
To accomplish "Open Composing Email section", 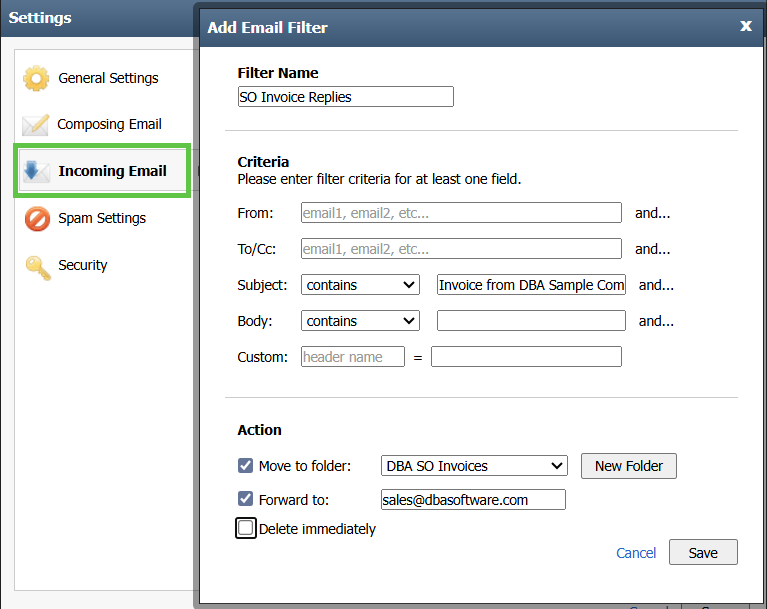I will (109, 124).
